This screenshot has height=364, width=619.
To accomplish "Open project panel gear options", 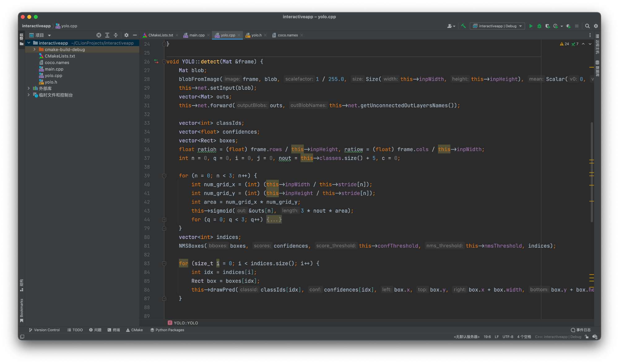I will click(126, 35).
